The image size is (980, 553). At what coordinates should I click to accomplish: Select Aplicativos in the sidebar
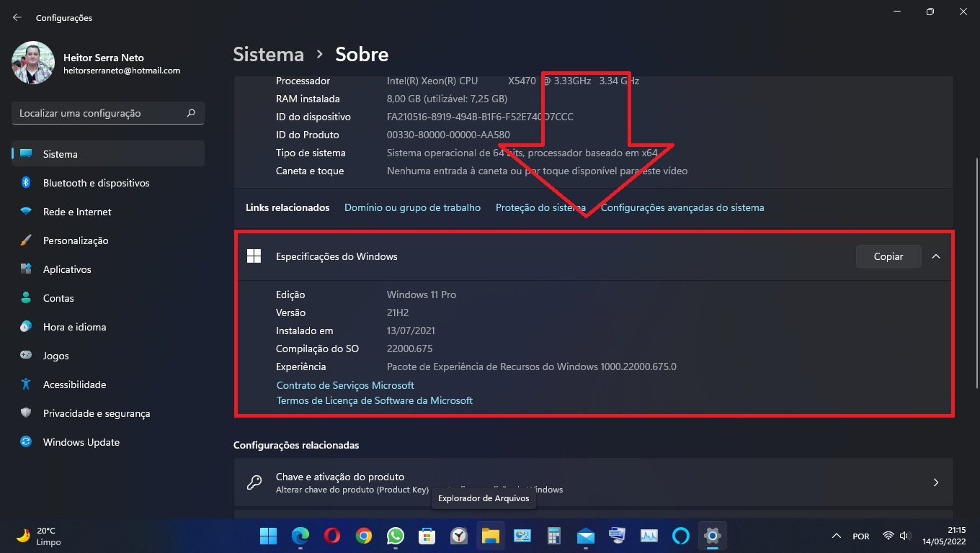click(108, 269)
